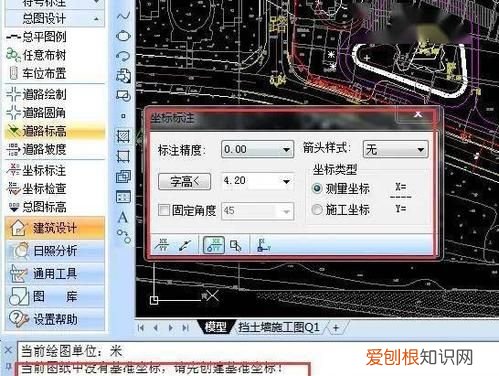Expand the 图库 menu section

tap(55, 296)
